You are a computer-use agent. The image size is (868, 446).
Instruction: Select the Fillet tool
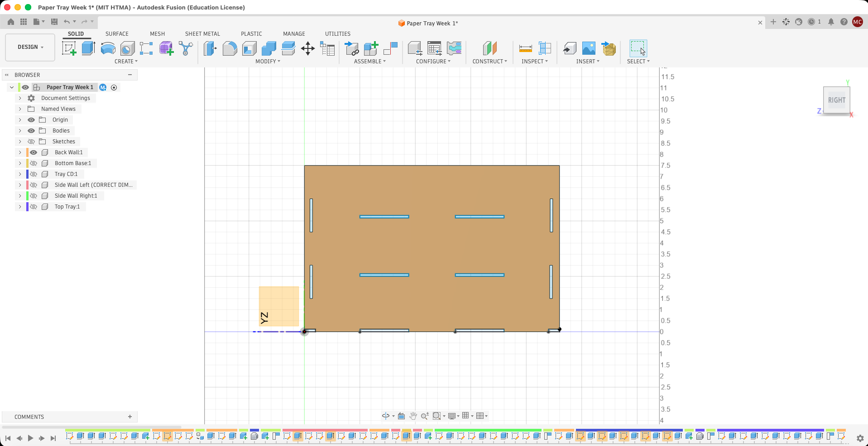click(230, 48)
